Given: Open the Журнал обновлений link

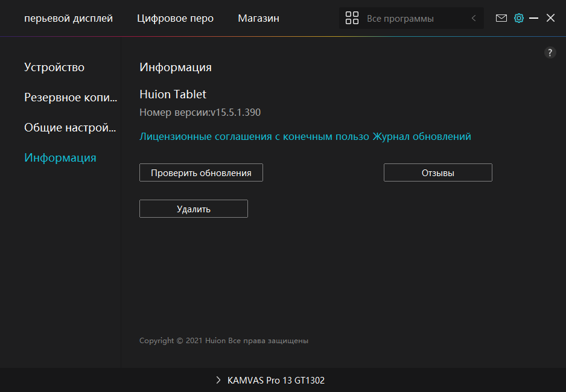Looking at the screenshot, I should (422, 137).
